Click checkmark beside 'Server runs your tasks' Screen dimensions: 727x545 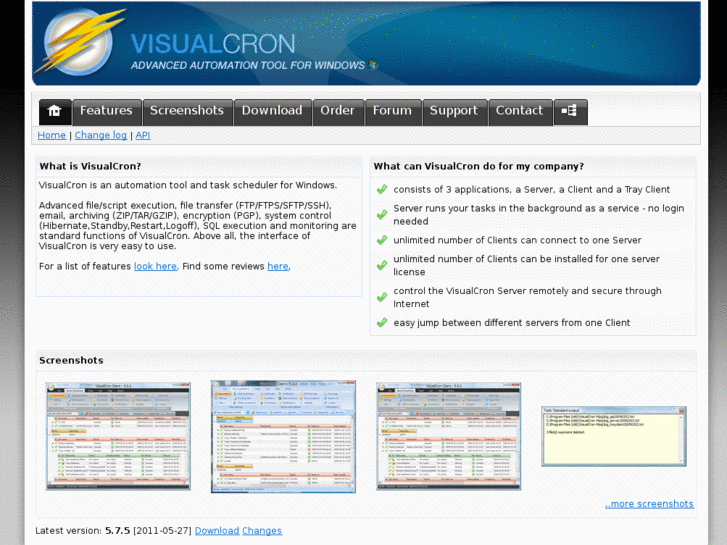382,214
